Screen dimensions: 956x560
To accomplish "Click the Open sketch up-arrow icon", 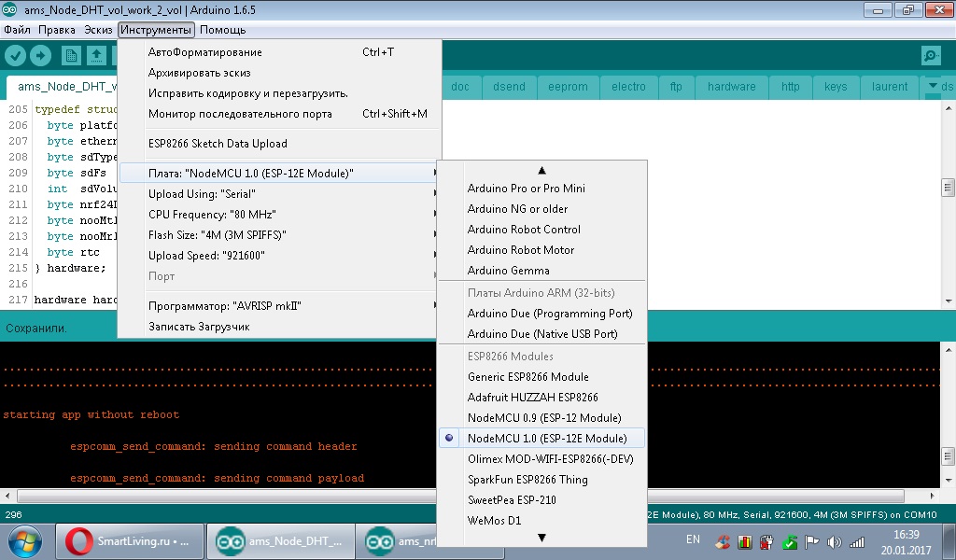I will pyautogui.click(x=96, y=56).
